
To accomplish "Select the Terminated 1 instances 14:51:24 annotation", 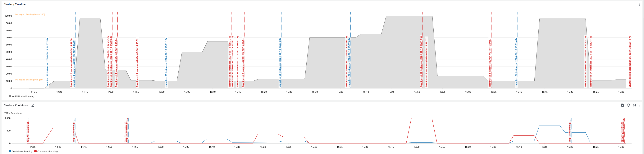I will pos(116,62).
